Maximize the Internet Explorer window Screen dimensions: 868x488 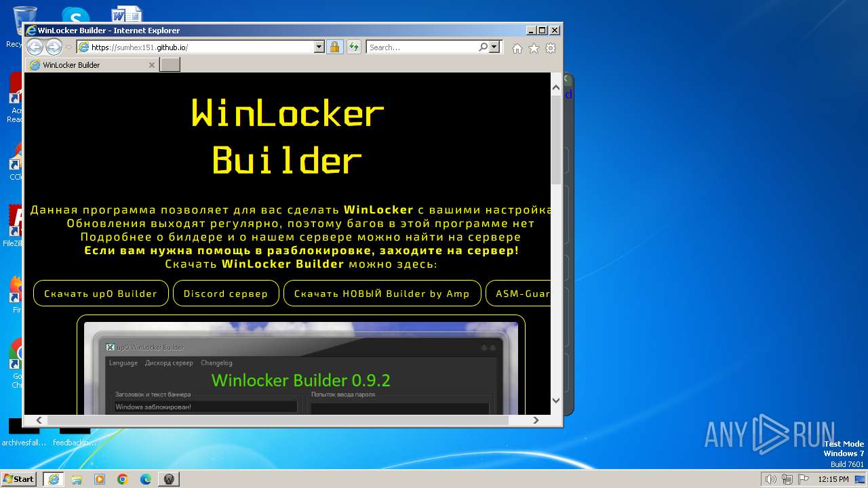pyautogui.click(x=542, y=30)
